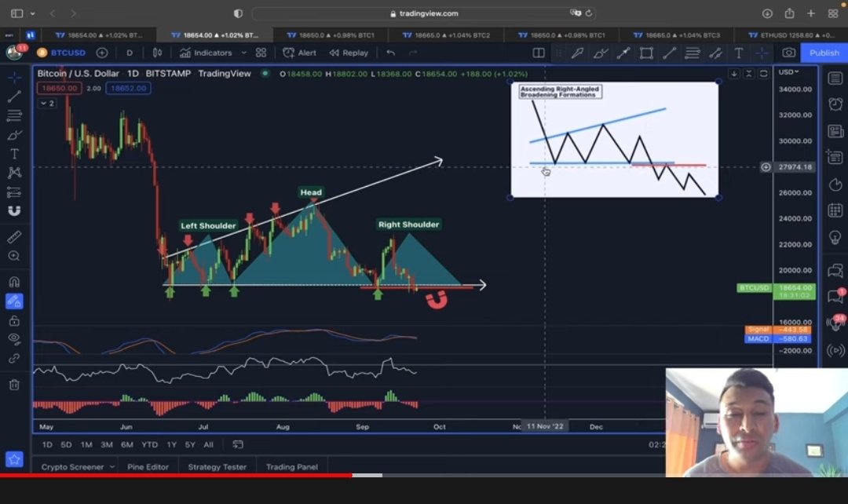The height and width of the screenshot is (504, 848).
Task: Select the crosshair tool in favorites toolbar
Action: click(x=762, y=53)
